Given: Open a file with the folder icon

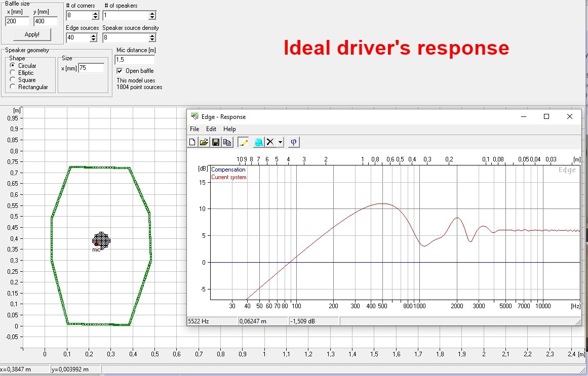Looking at the screenshot, I should click(204, 142).
